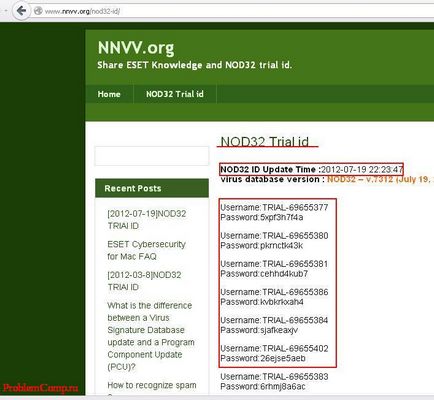
Task: Click the browser back arrow button
Action: (x=21, y=11)
